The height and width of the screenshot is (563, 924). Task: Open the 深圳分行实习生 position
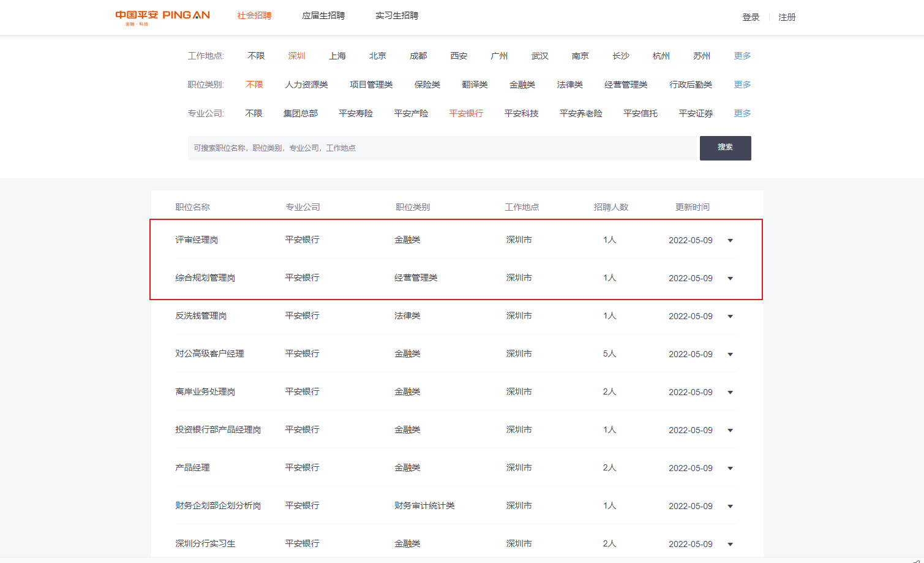pos(205,544)
